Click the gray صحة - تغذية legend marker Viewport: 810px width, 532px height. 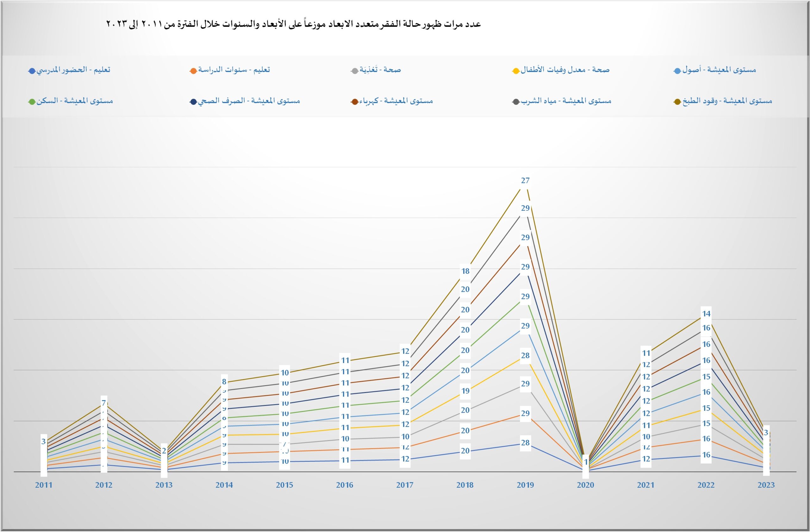(355, 72)
